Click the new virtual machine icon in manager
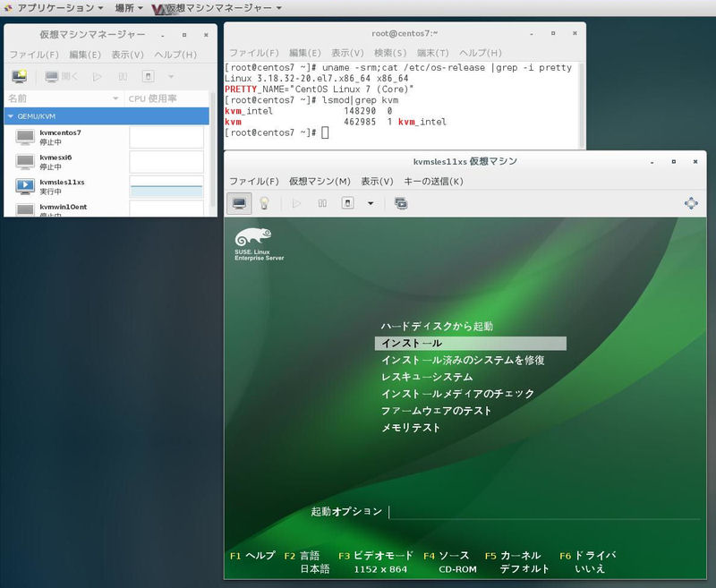The height and width of the screenshot is (588, 716). coord(19,76)
